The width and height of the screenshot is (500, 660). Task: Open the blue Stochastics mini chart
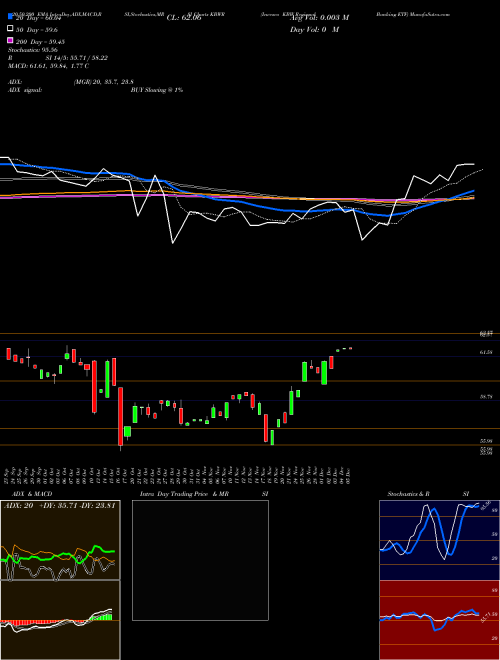pyautogui.click(x=439, y=540)
